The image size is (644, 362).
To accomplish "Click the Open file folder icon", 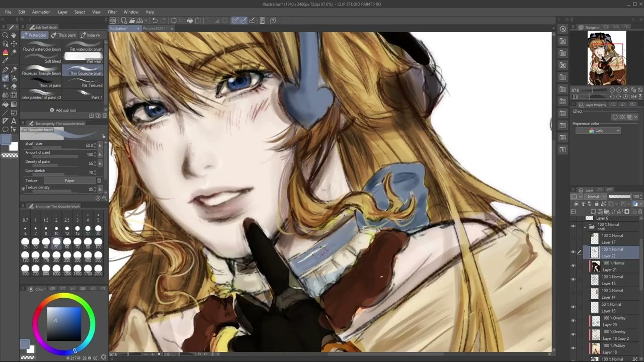I will click(x=131, y=21).
